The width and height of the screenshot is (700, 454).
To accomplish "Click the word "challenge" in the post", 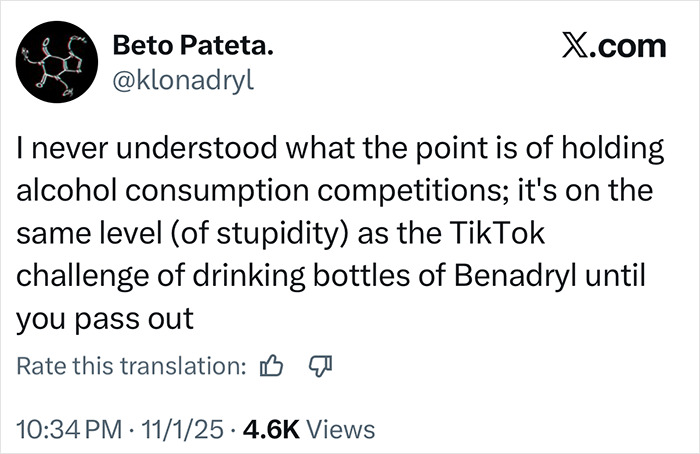I will click(x=73, y=274).
